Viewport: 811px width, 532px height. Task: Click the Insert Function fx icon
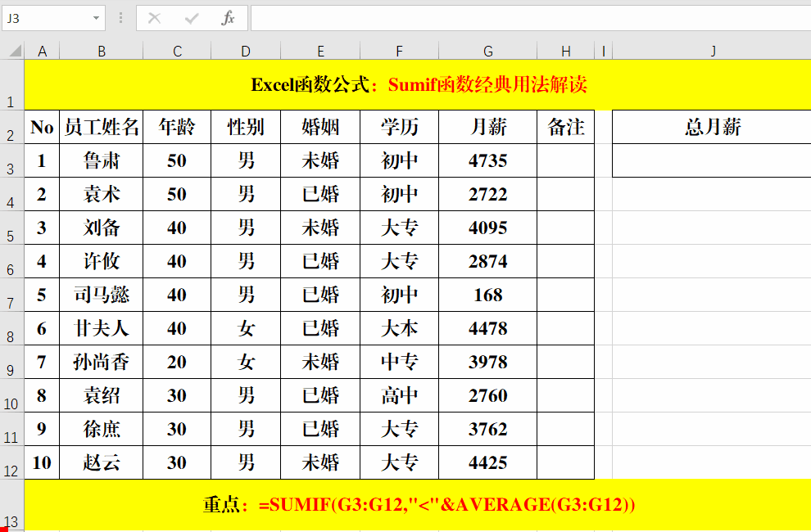(228, 18)
